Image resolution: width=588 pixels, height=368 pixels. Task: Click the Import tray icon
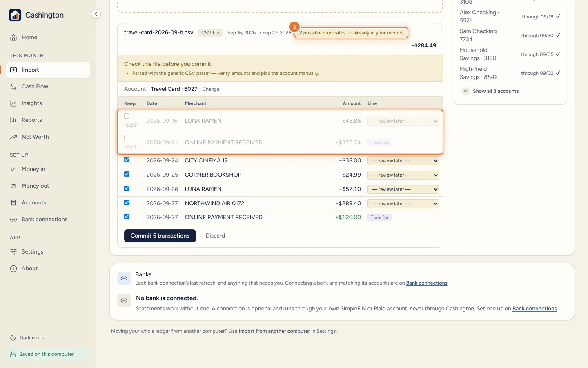pos(13,70)
